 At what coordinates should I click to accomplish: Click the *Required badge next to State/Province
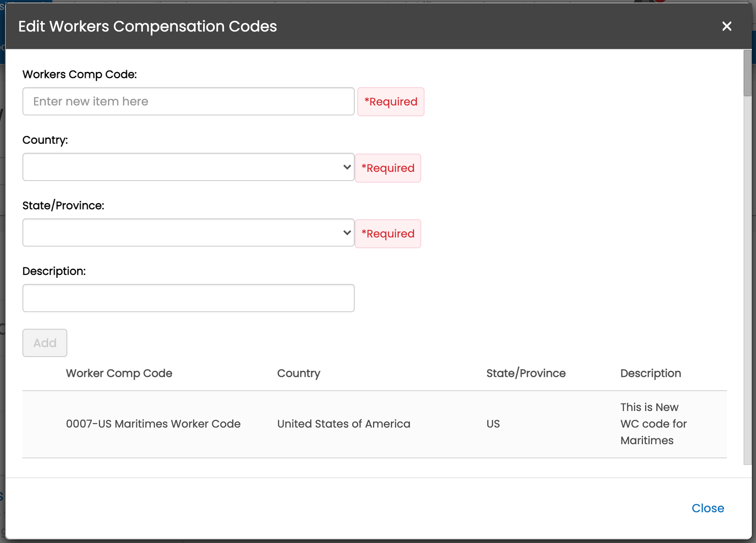point(388,234)
